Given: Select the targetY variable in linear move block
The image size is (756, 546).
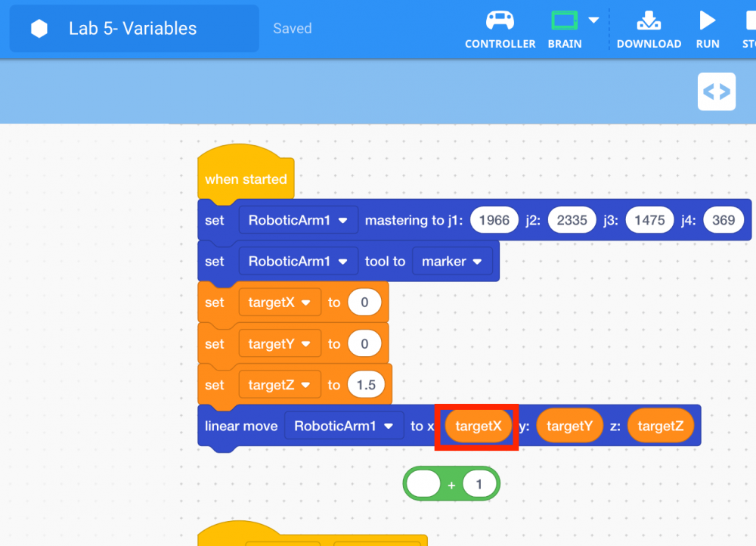Looking at the screenshot, I should tap(569, 426).
